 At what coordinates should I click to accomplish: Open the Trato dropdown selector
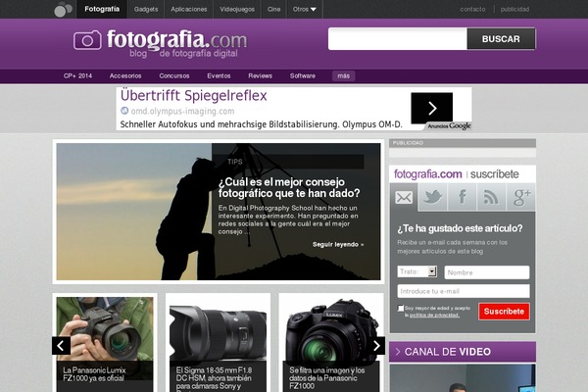pos(417,271)
